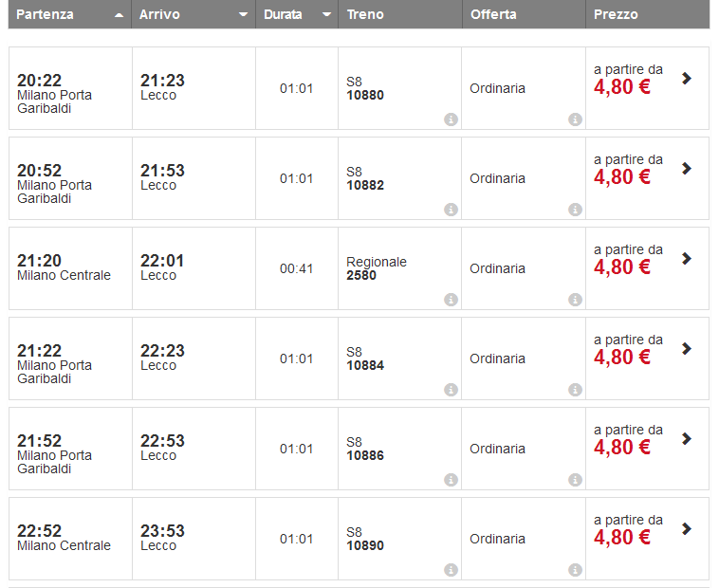This screenshot has width=719, height=588.
Task: Sort results by Partenza column arrow
Action: coord(119,15)
